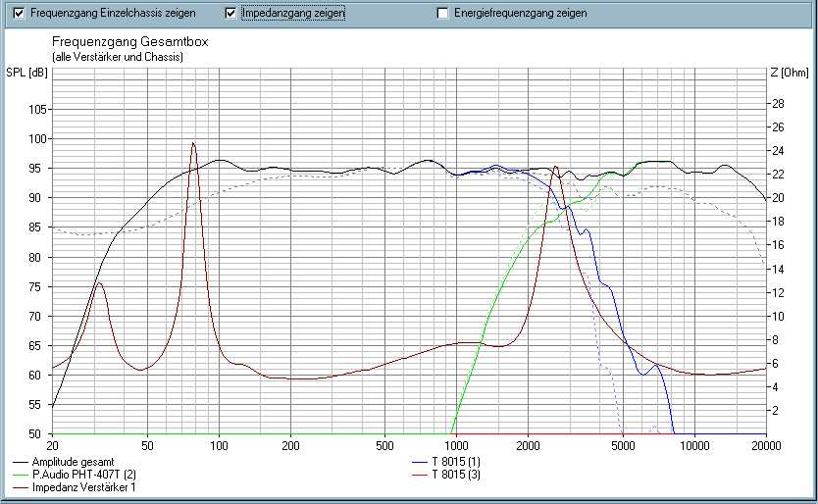Viewport: 818px width, 504px height.
Task: Click the red 'T 8015 (3)' legend line
Action: pyautogui.click(x=420, y=475)
